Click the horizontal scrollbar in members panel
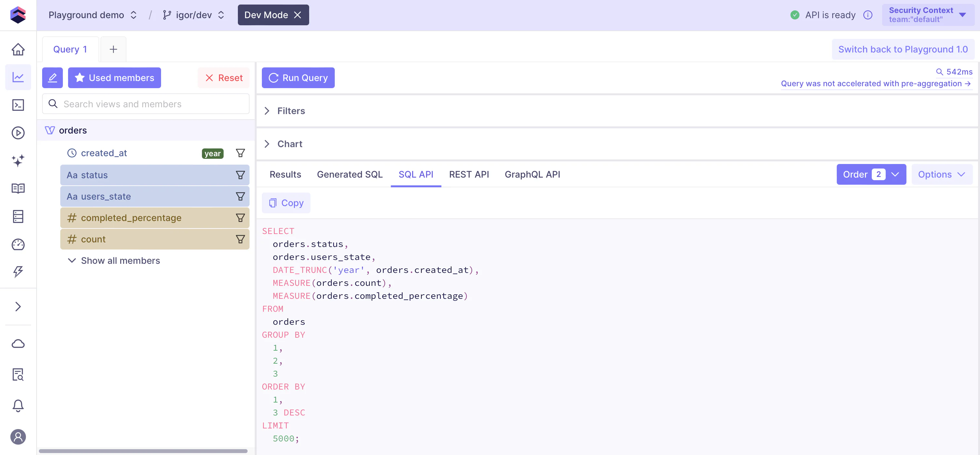This screenshot has height=455, width=980. click(x=143, y=451)
